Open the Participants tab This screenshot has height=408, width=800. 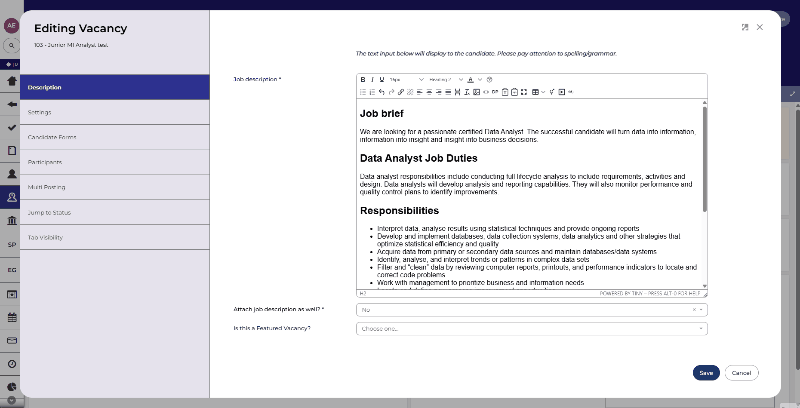(115, 162)
